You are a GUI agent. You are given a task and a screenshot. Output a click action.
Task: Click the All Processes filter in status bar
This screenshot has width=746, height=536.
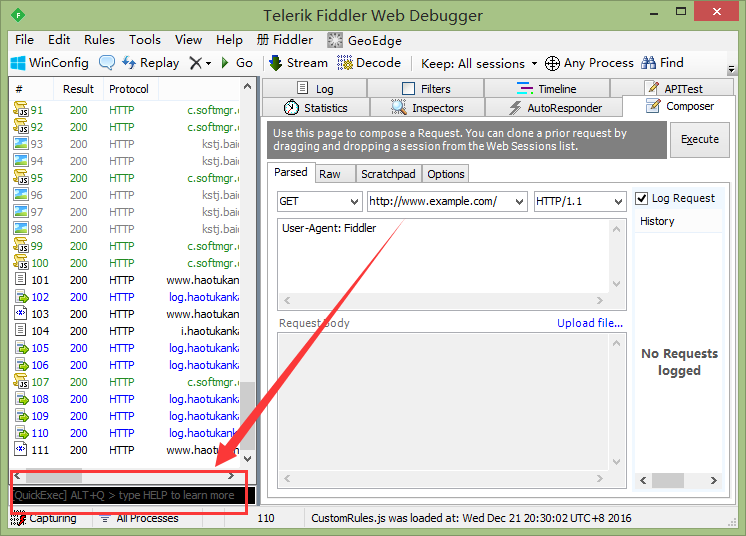pos(139,518)
